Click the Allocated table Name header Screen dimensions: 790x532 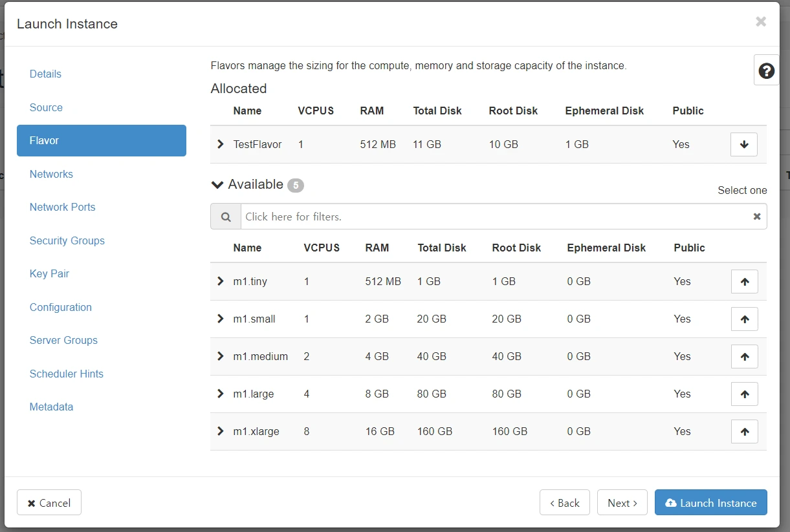point(247,111)
